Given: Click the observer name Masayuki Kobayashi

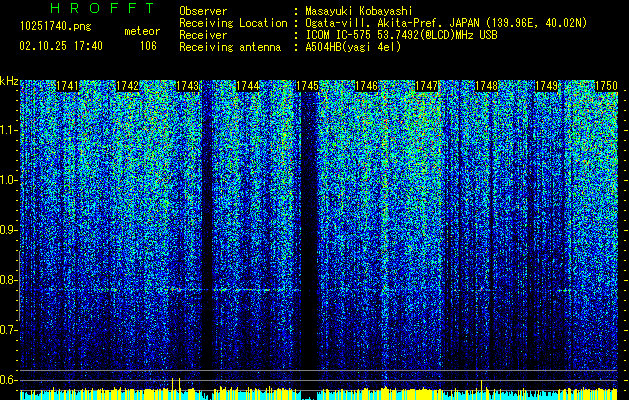Looking at the screenshot, I should tap(358, 11).
